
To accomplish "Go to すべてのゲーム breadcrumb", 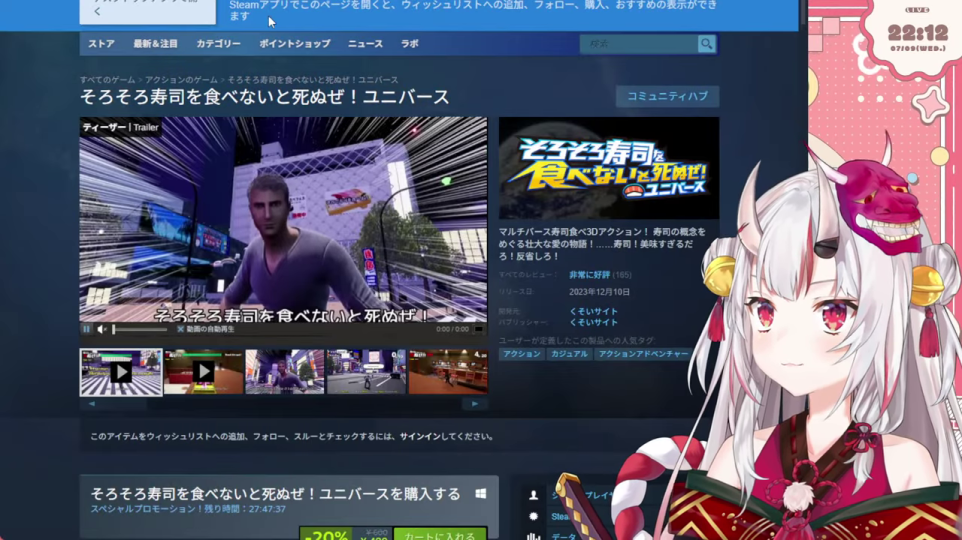I will click(107, 80).
